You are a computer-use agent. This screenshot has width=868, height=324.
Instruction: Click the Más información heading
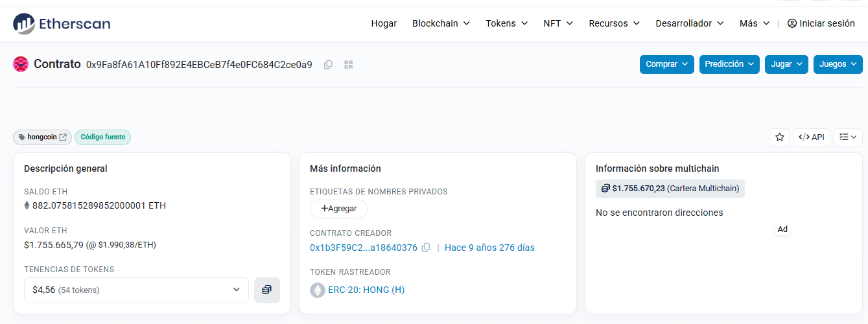tap(346, 168)
